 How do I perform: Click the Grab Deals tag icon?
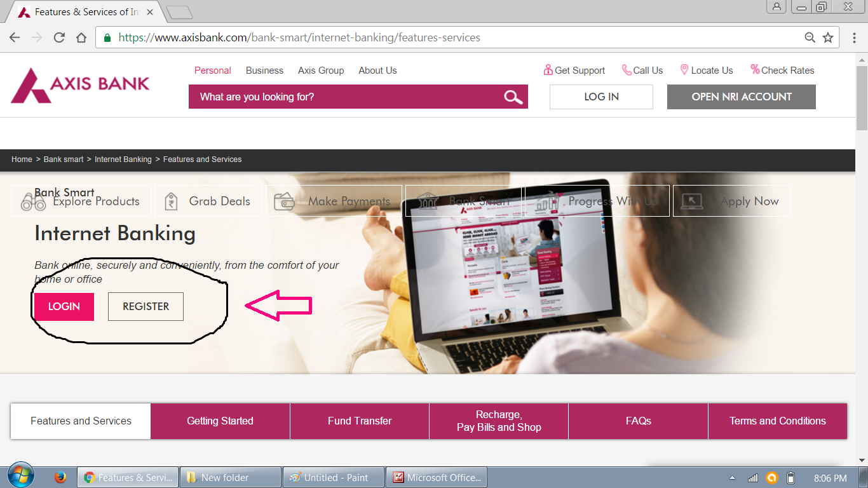[170, 200]
